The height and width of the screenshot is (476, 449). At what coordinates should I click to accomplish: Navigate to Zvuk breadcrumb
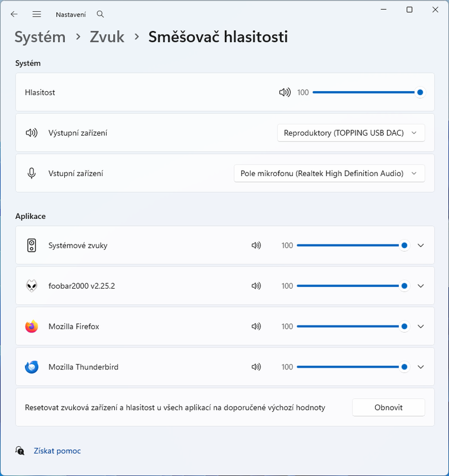click(107, 37)
